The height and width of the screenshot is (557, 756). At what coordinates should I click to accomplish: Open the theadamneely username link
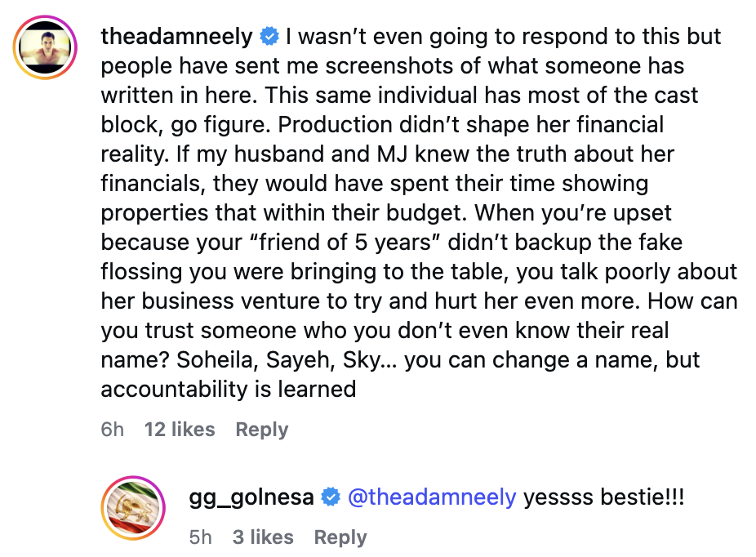pyautogui.click(x=176, y=37)
